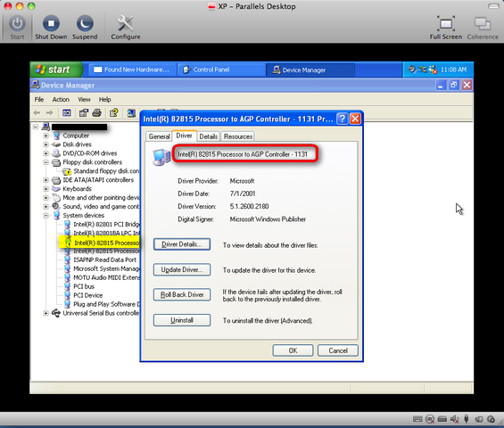
Task: Select MOTU Audio MIDI Extension device
Action: point(102,277)
